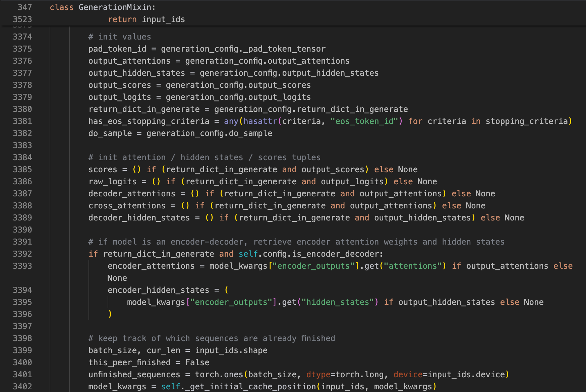Click the sticky header 'class GenerationMixin:'

click(x=103, y=7)
